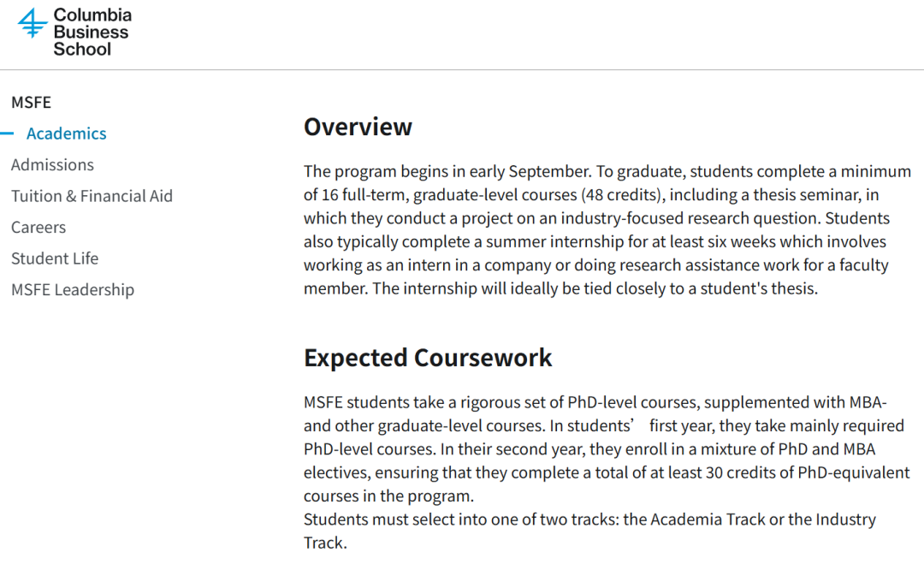Click the Columbia Business School blue logo icon

pos(32,24)
